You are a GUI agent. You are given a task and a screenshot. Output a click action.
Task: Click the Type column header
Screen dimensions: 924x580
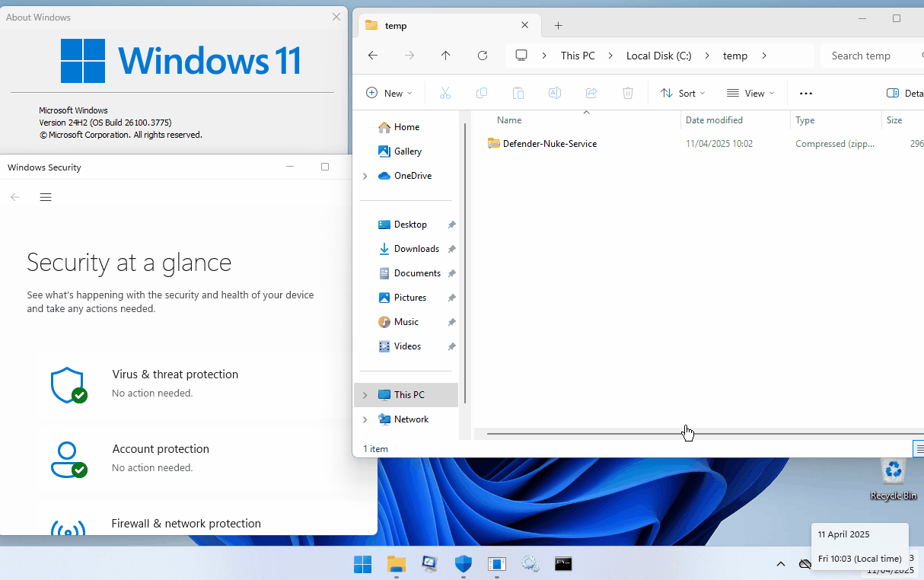click(836, 120)
